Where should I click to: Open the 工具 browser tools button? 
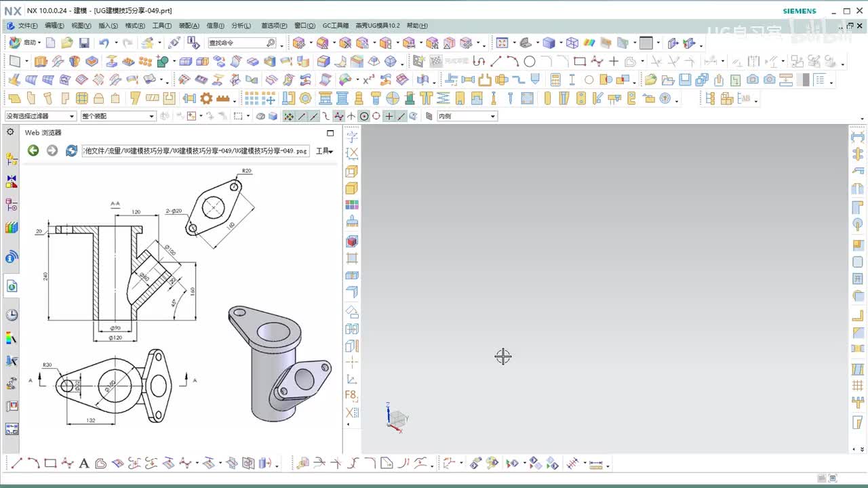[x=324, y=150]
